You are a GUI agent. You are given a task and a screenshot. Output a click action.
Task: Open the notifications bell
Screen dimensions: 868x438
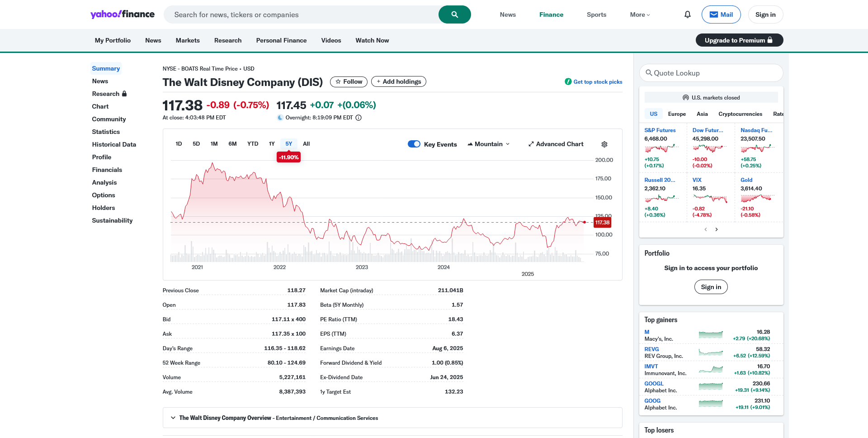point(688,14)
